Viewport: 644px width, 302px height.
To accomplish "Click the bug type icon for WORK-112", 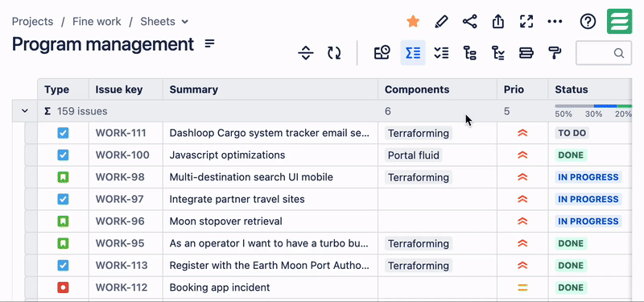I will [63, 288].
